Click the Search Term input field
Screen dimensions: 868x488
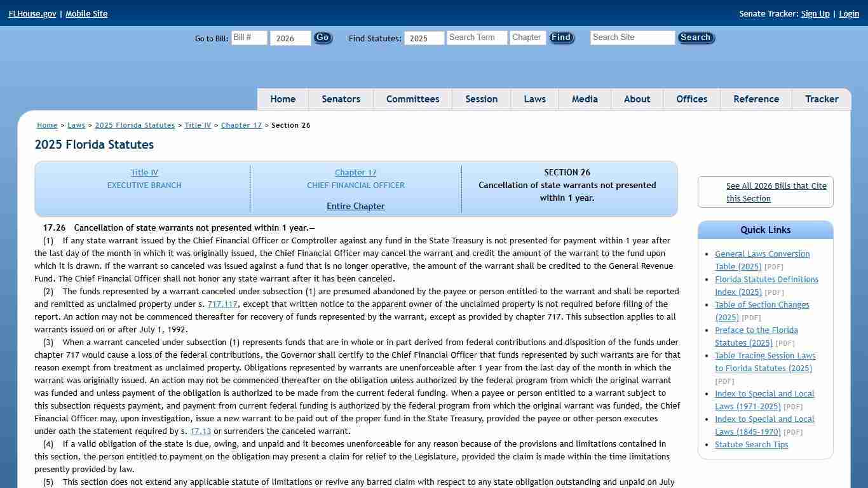477,37
